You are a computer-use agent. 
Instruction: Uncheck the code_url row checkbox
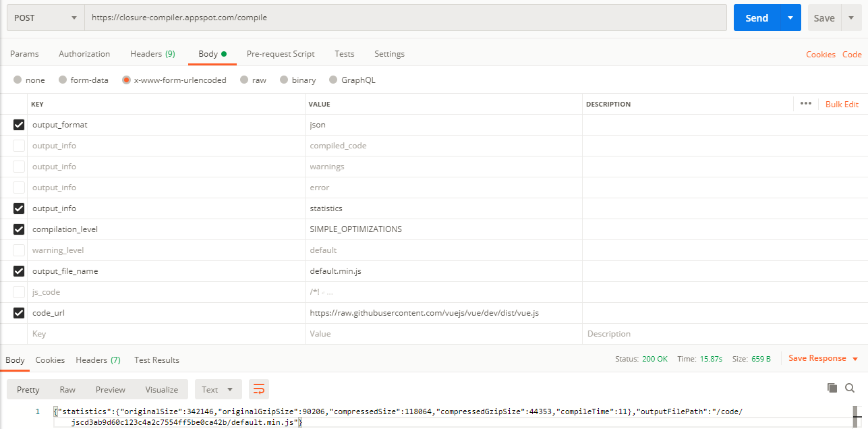pos(19,313)
